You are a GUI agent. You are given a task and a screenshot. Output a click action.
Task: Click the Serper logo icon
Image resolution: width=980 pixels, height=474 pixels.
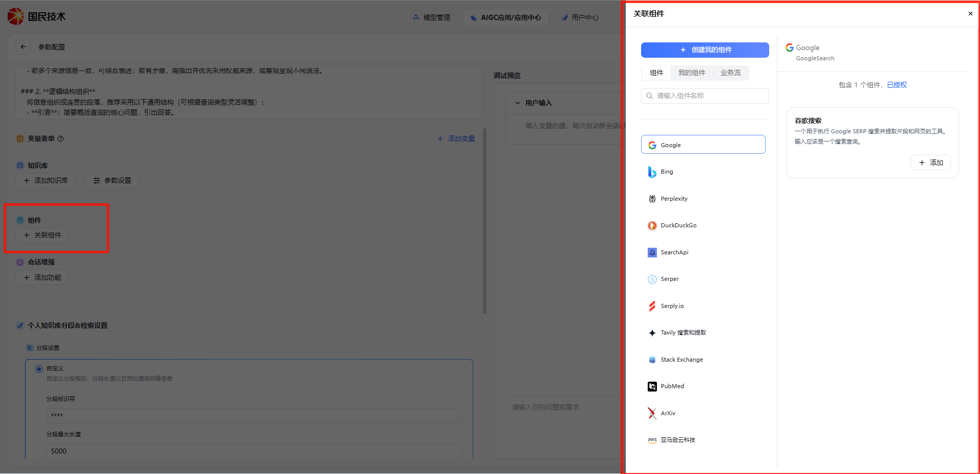pyautogui.click(x=652, y=279)
